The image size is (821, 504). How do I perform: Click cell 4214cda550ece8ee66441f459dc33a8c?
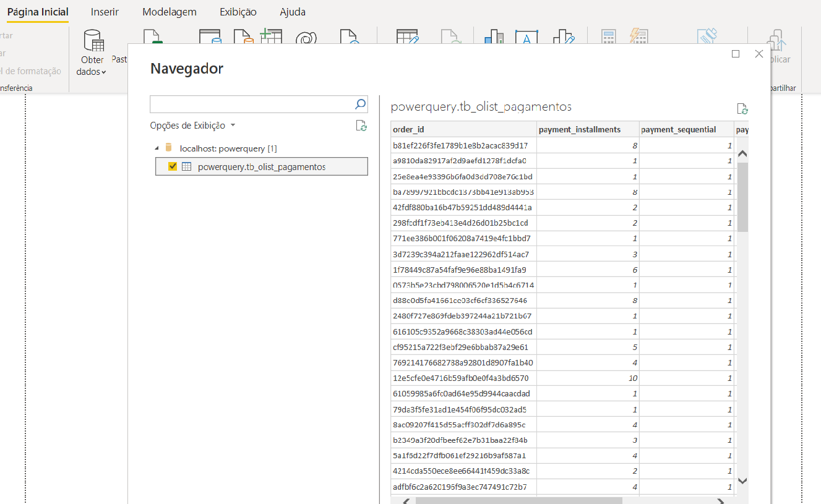463,471
